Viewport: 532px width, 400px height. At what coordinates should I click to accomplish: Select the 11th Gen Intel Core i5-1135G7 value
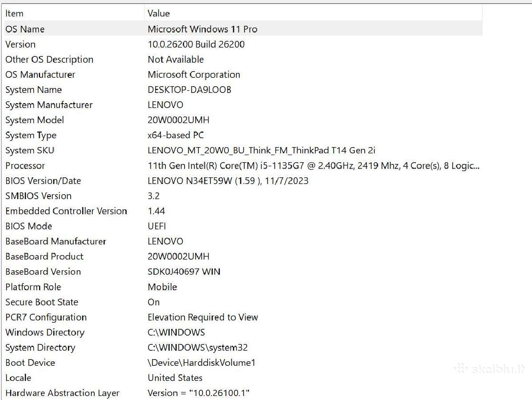(x=314, y=166)
